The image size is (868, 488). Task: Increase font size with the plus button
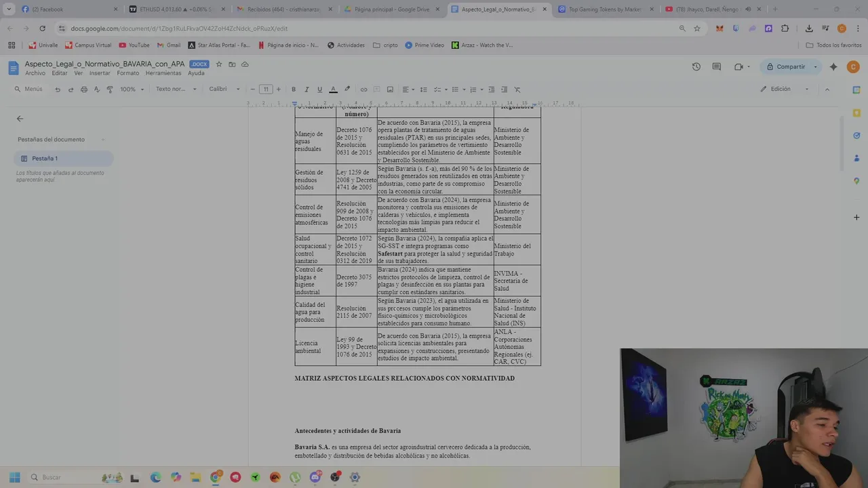278,89
